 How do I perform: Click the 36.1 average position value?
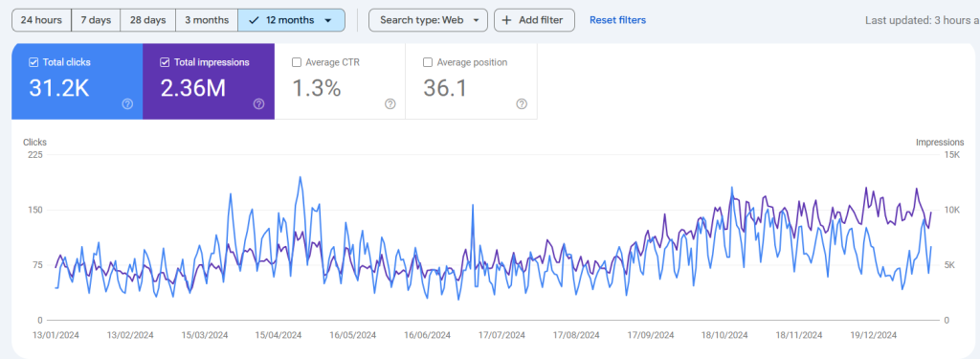pyautogui.click(x=445, y=88)
